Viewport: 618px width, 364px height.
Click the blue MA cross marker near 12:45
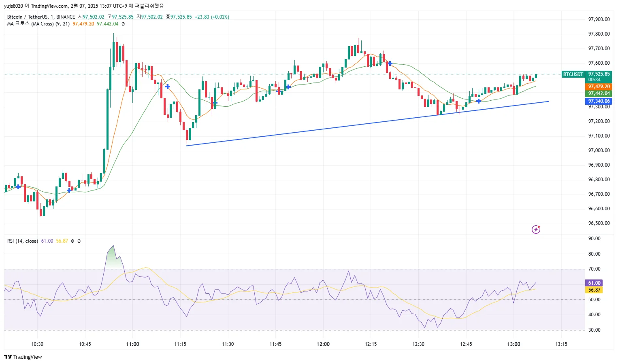(479, 101)
